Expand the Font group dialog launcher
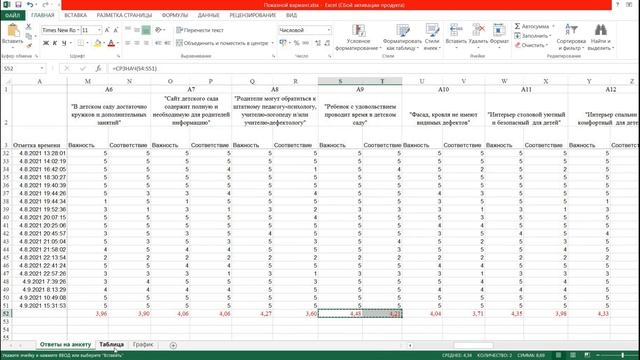This screenshot has height=360, width=640. click(118, 56)
